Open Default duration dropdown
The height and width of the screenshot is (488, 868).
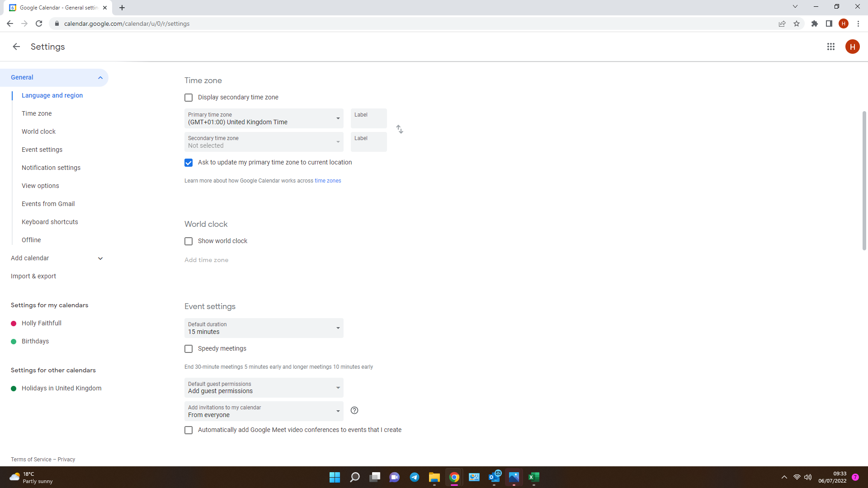[x=264, y=328]
